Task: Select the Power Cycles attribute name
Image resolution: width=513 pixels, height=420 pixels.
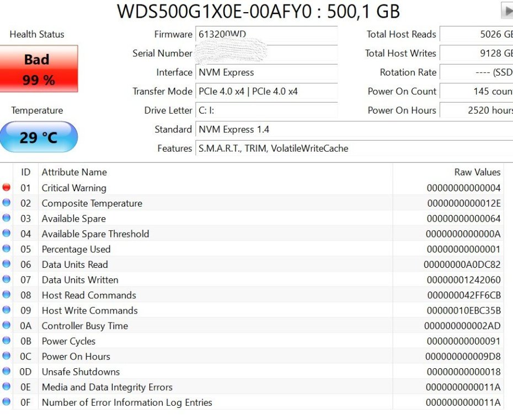Action: (x=68, y=341)
